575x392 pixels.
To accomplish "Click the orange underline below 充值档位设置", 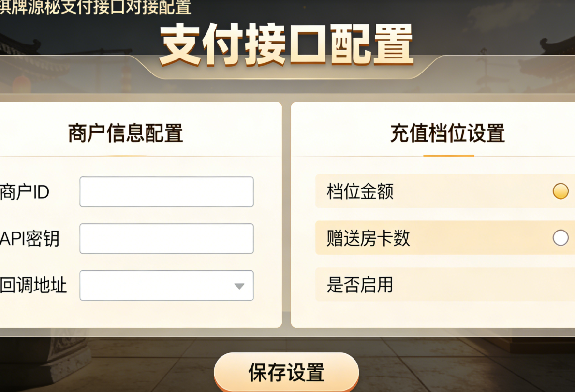I will point(448,155).
